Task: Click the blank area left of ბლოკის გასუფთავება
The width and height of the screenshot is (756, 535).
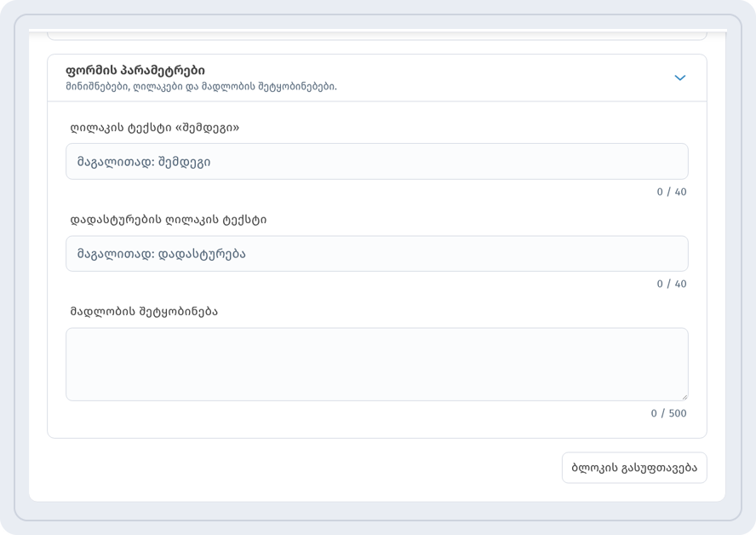Action: 304,468
